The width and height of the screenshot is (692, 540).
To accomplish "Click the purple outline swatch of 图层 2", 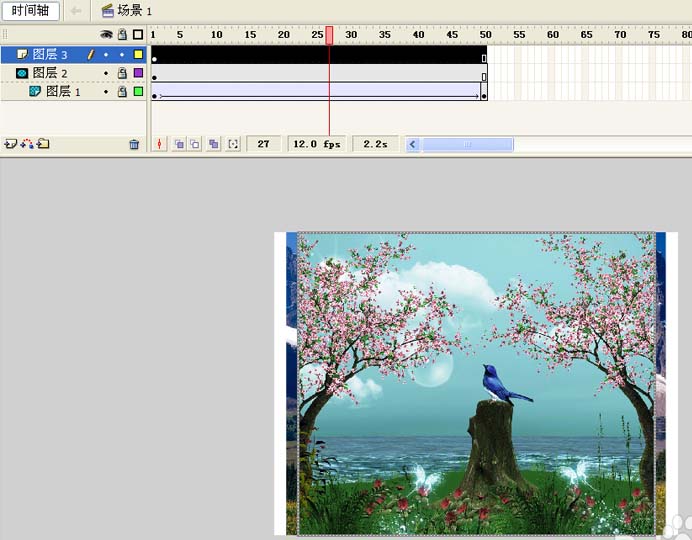I will (138, 73).
